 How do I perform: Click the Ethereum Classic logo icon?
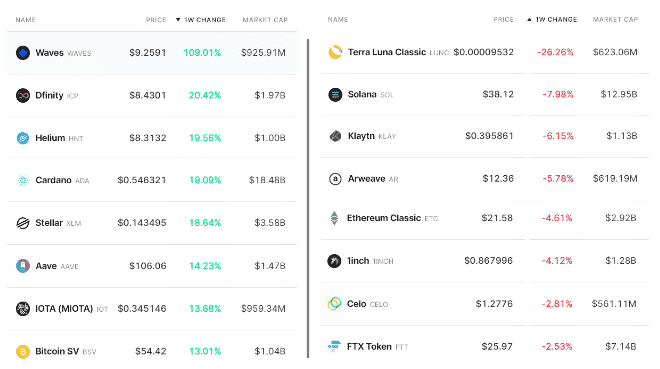tap(334, 218)
